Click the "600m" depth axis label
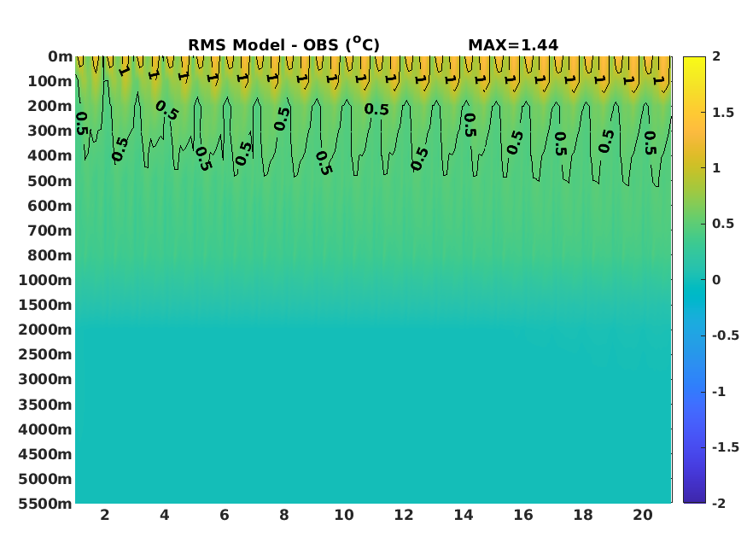This screenshot has width=747, height=560. pos(50,207)
